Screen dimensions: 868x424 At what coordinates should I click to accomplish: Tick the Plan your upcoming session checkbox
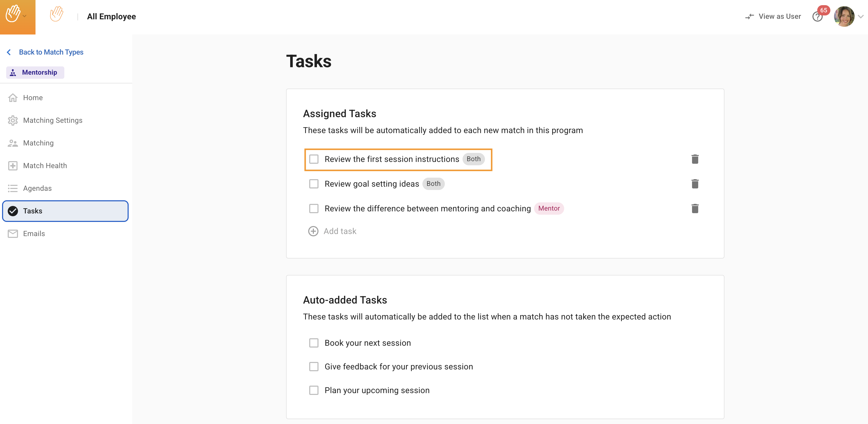coord(314,390)
